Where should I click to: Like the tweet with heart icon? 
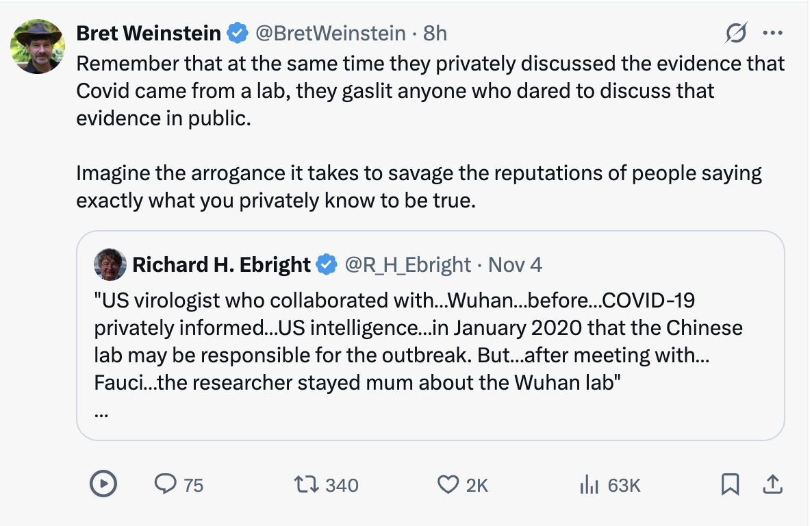click(447, 485)
